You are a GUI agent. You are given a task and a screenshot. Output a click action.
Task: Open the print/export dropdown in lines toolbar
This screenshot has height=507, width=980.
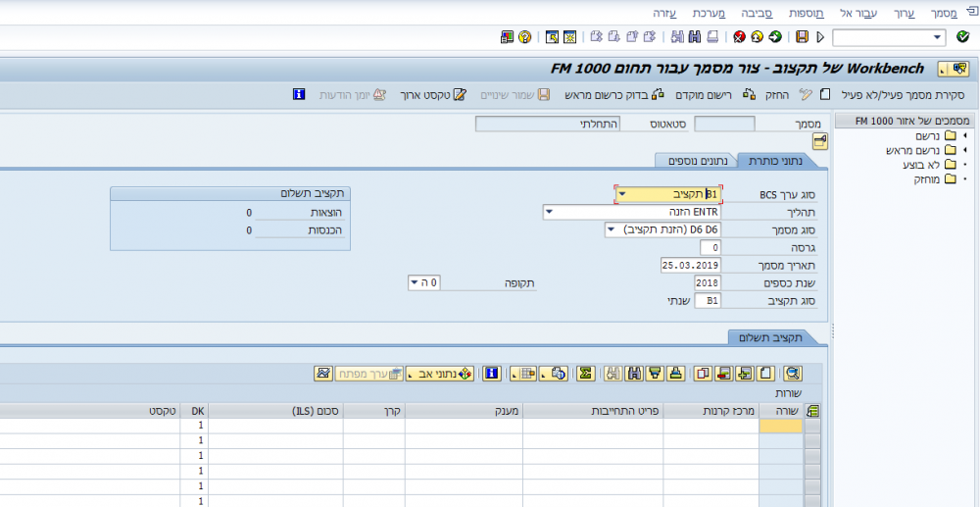point(553,374)
